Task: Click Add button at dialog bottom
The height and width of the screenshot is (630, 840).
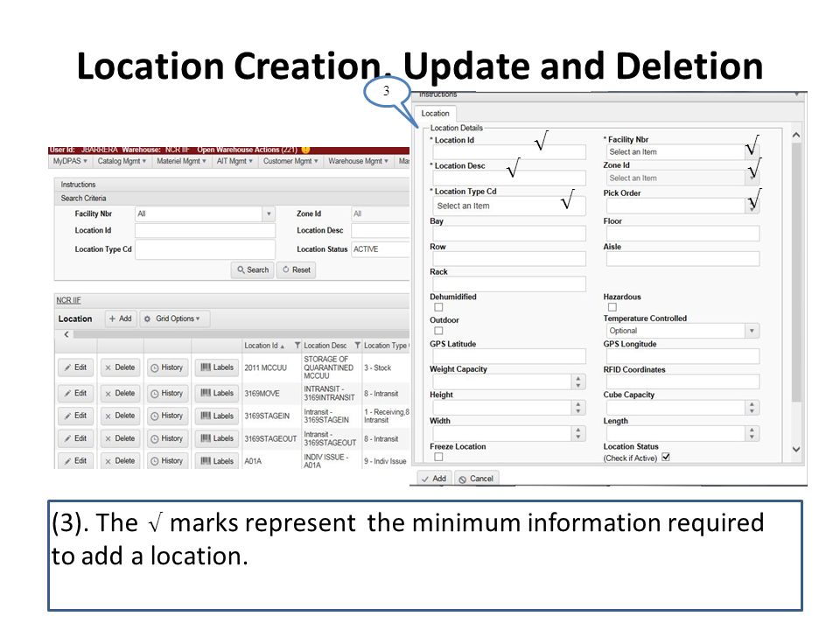Action: [x=434, y=479]
